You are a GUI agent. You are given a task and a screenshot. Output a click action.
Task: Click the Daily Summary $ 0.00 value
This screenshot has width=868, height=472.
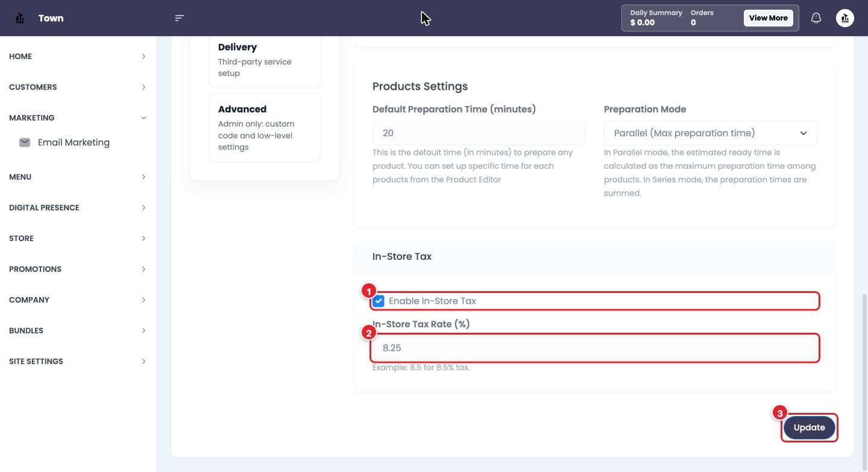coord(643,22)
